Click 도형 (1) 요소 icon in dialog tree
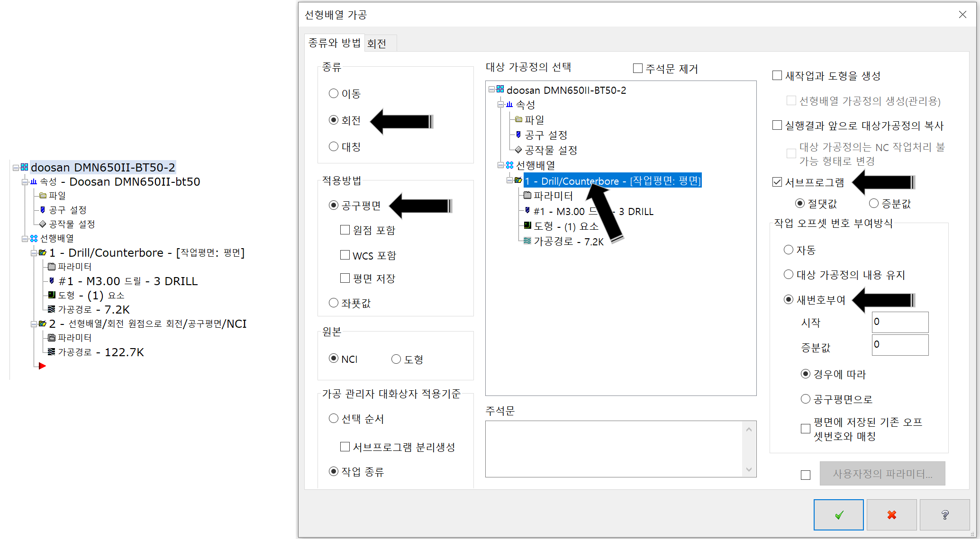Viewport: 980px width, 539px height. click(x=527, y=226)
